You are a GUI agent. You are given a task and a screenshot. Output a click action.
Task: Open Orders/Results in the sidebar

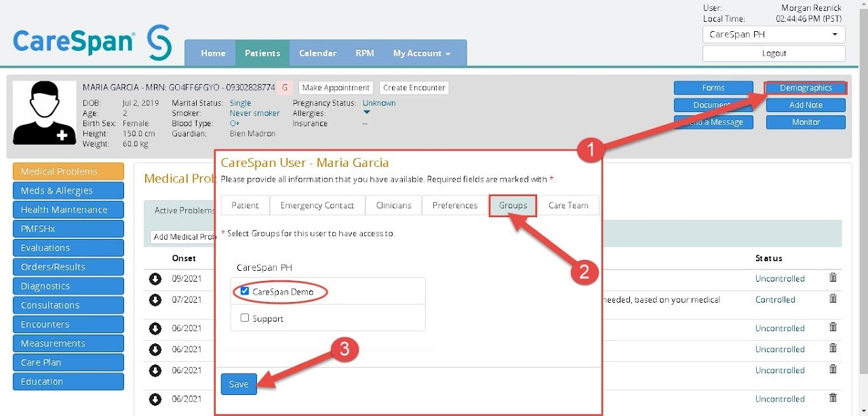pyautogui.click(x=68, y=267)
